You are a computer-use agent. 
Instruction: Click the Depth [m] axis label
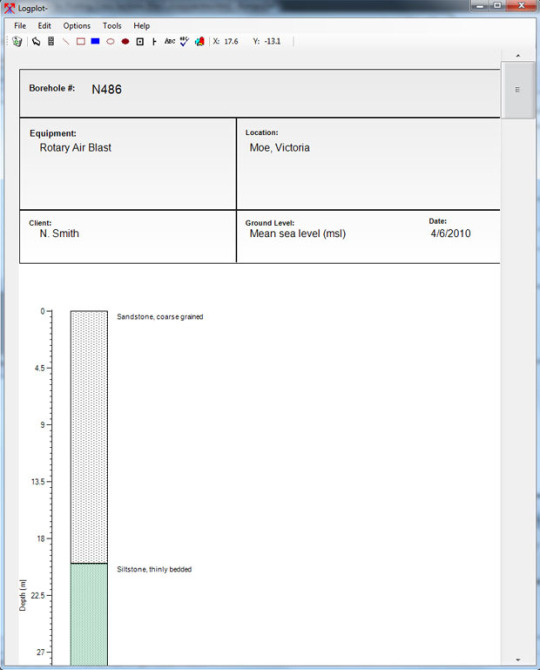tap(23, 595)
